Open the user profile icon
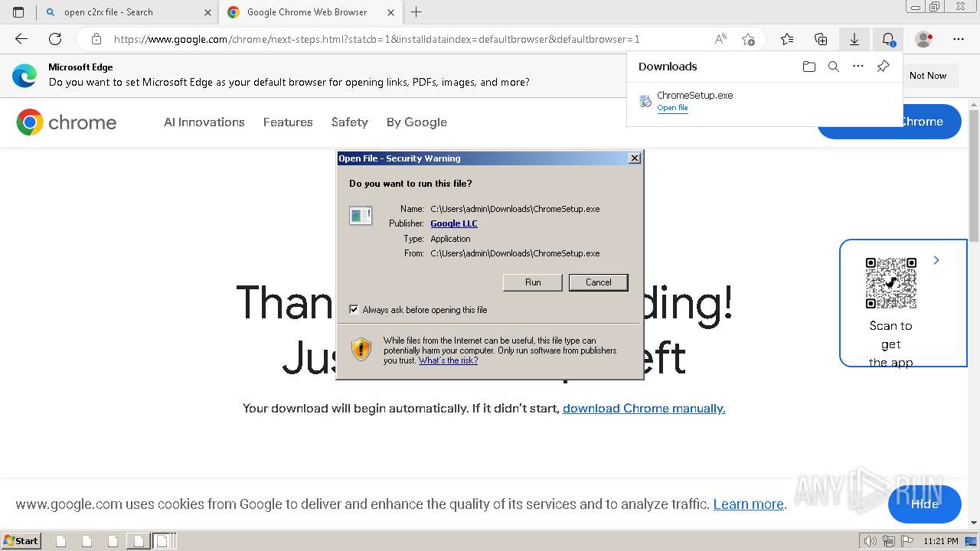The height and width of the screenshot is (551, 980). click(924, 39)
